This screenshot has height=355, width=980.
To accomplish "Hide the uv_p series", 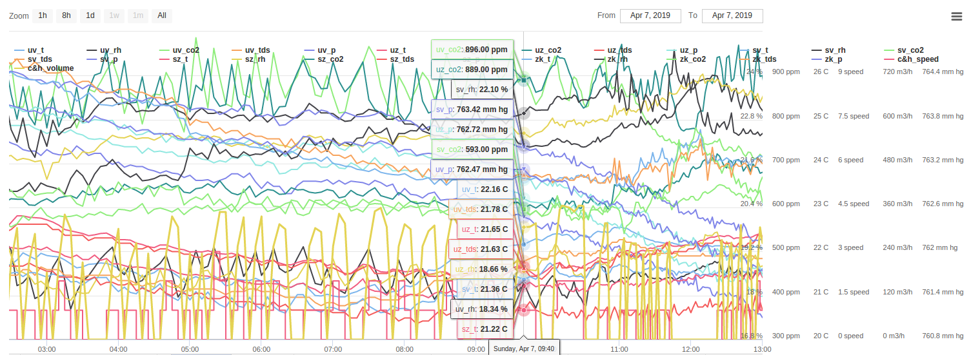I will coord(320,50).
